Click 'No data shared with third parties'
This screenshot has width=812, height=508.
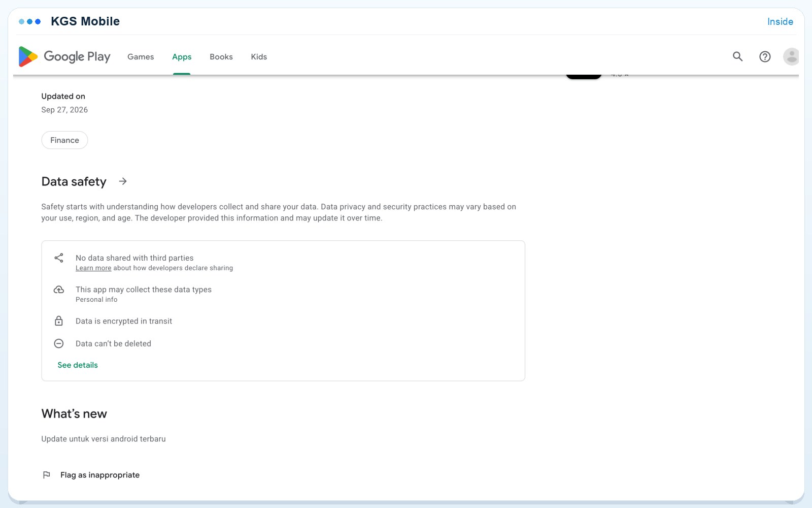pos(134,258)
